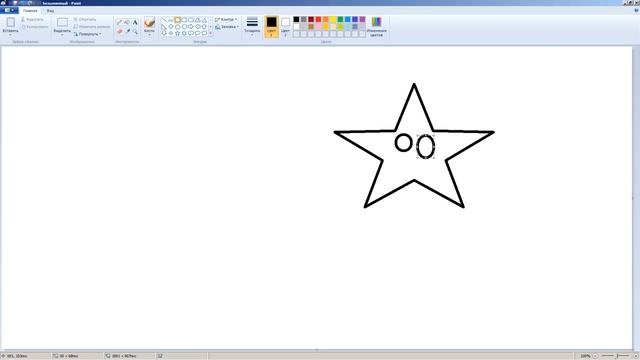This screenshot has width=640, height=360.
Task: Click the zoom in plus button
Action: coord(635,356)
